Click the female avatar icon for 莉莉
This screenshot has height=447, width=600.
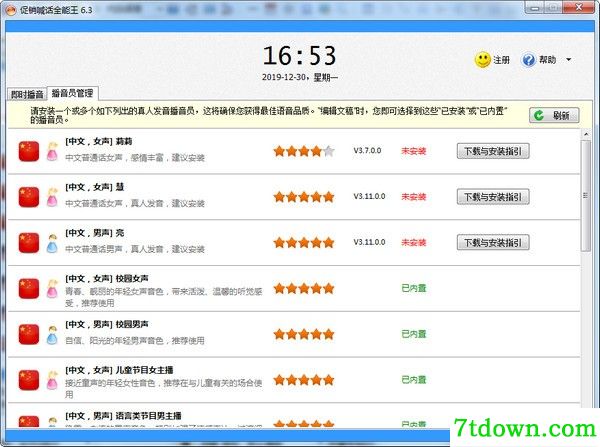click(x=52, y=152)
